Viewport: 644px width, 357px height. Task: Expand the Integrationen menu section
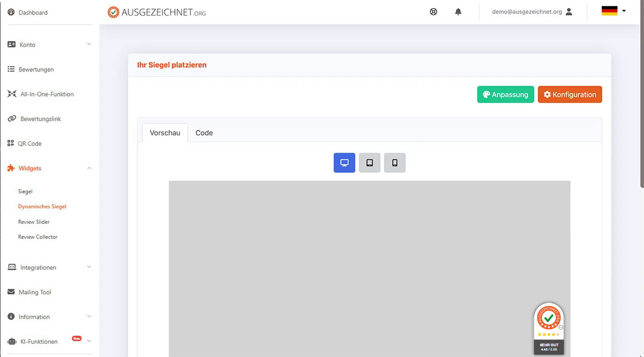coord(89,267)
